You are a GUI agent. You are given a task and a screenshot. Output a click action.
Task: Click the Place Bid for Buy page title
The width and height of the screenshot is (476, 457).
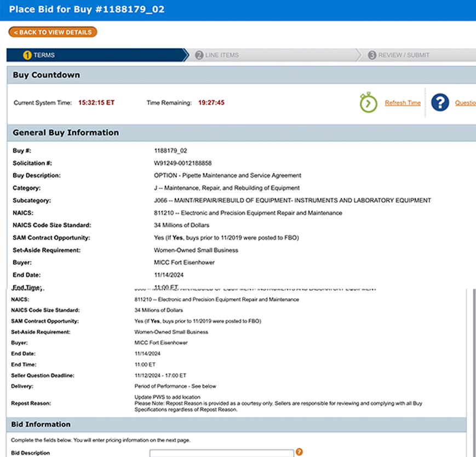tap(87, 9)
